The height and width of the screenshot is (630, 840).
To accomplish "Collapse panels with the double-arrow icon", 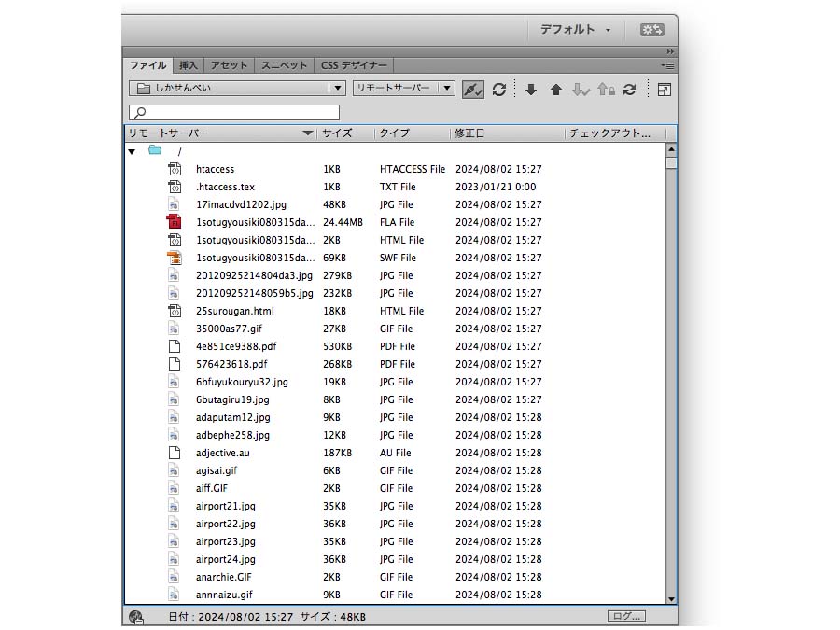I will tap(670, 52).
